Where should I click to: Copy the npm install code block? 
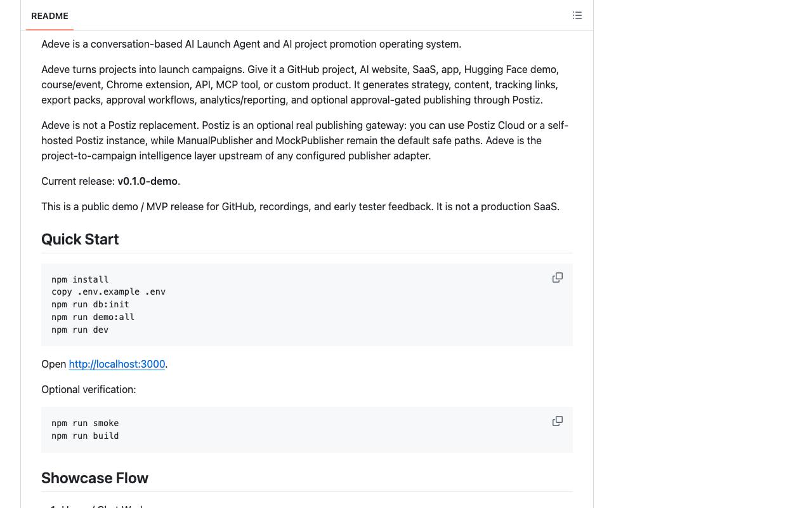[558, 277]
